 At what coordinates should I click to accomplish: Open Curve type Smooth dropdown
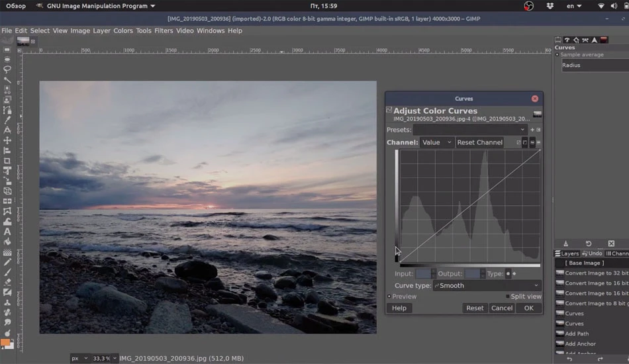pos(487,286)
